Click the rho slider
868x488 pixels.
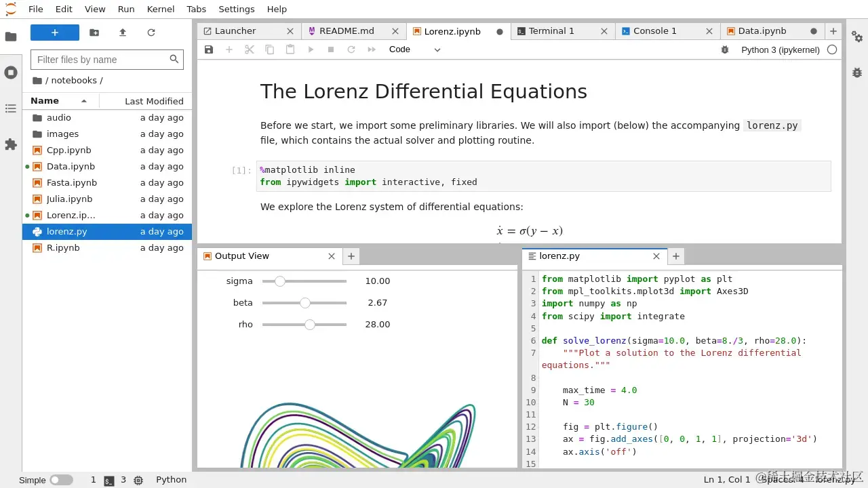pos(304,325)
